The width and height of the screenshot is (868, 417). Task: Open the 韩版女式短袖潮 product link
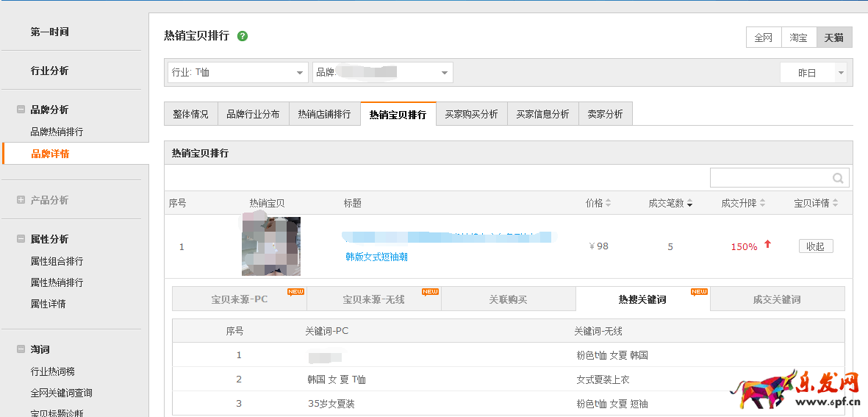376,257
